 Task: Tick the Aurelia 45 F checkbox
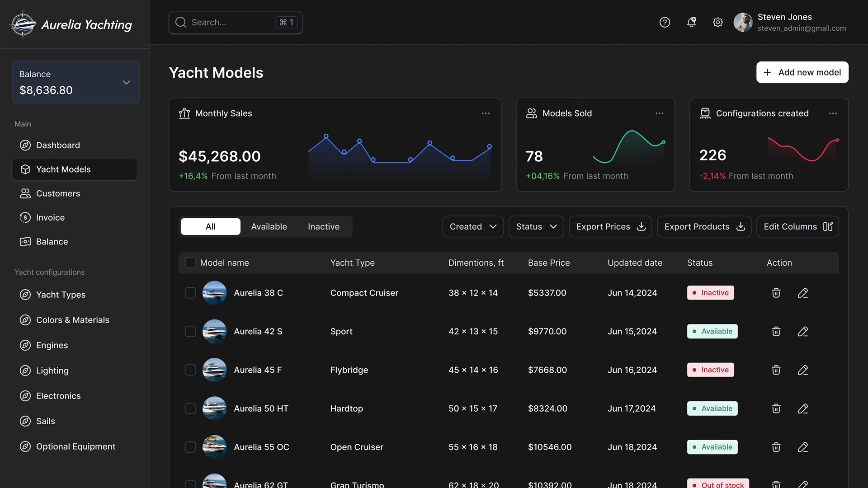[190, 370]
